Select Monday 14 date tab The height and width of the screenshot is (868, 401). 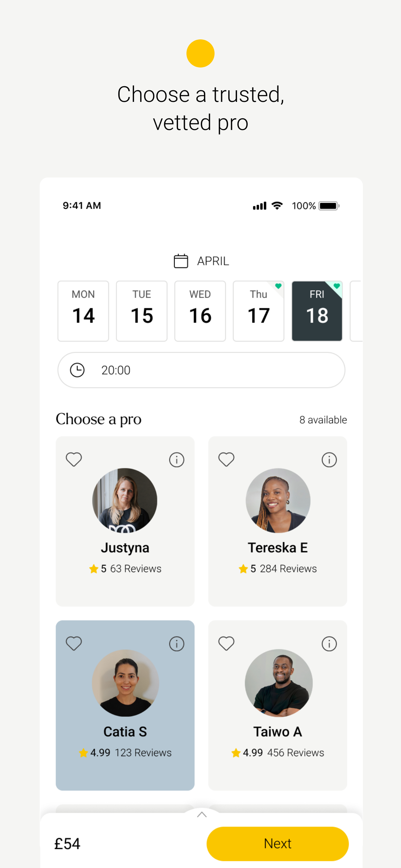point(83,311)
